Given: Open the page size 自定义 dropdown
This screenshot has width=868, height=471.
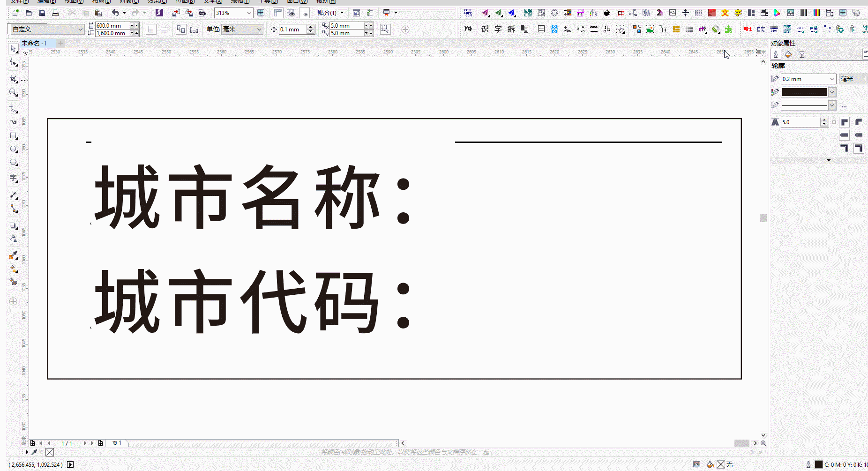Looking at the screenshot, I should click(x=80, y=29).
